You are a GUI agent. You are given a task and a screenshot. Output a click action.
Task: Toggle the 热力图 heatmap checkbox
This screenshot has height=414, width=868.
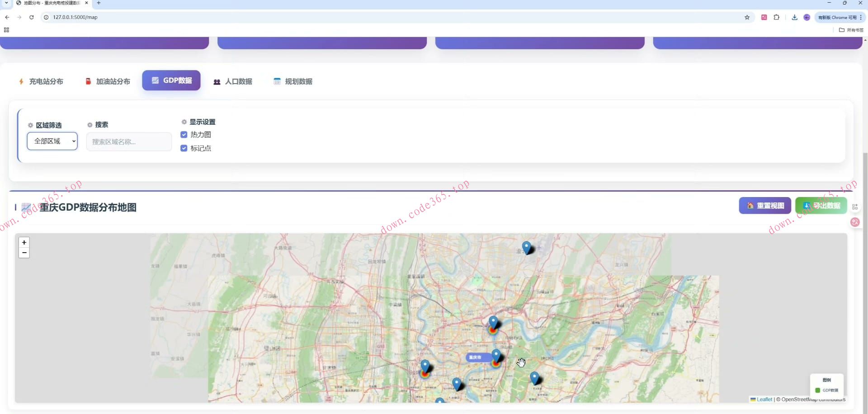click(184, 135)
